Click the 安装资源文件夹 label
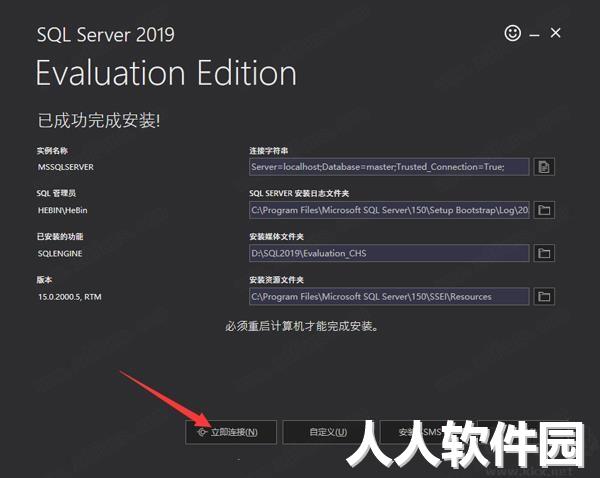The image size is (600, 478). 276,280
